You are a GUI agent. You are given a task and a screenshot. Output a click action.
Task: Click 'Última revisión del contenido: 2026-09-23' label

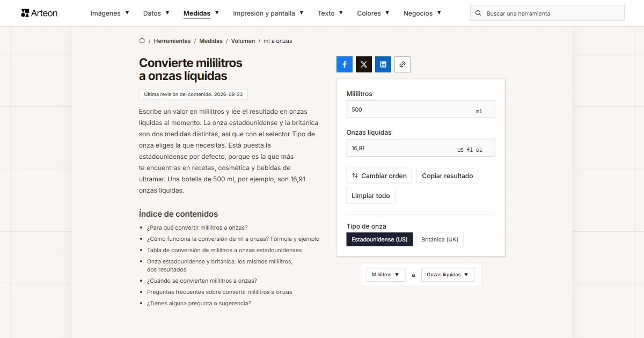coord(193,94)
